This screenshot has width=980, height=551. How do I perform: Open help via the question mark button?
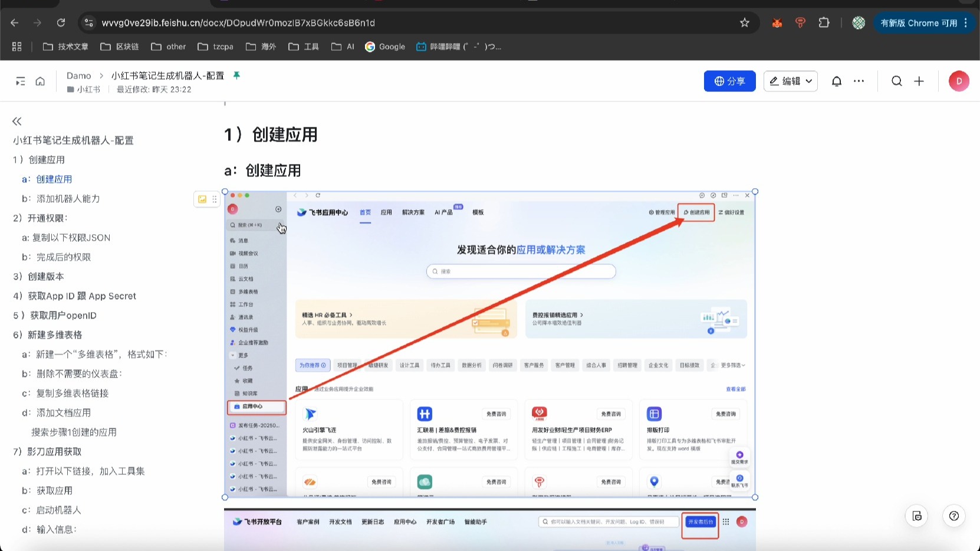click(953, 516)
